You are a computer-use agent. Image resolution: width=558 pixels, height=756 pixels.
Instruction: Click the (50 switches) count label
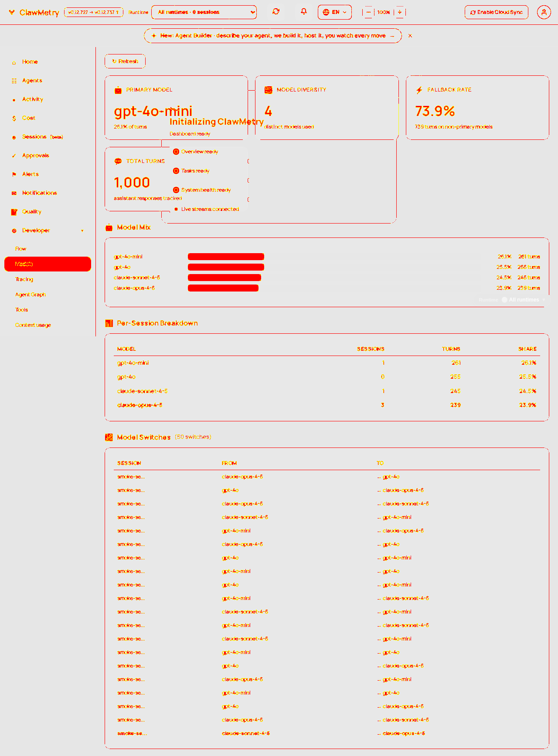coord(193,437)
